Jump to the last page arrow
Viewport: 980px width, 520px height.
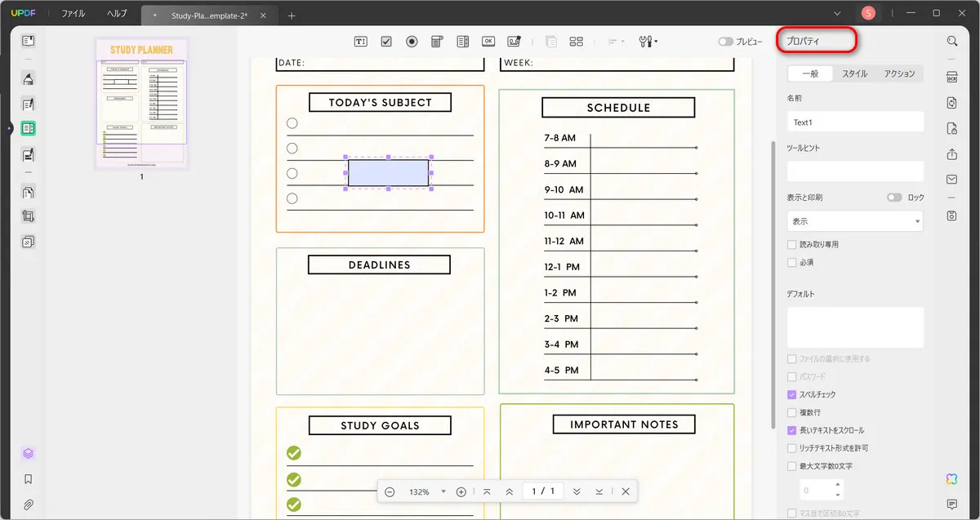click(x=599, y=491)
